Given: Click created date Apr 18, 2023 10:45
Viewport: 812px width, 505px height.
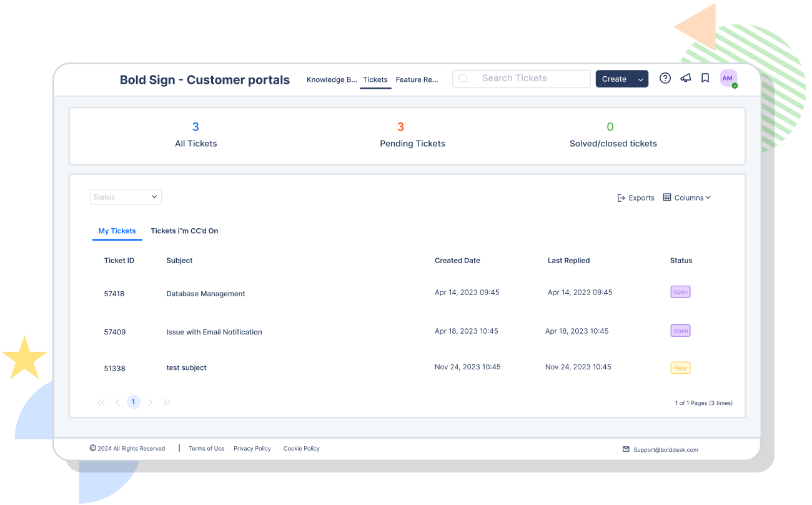Looking at the screenshot, I should 467,331.
